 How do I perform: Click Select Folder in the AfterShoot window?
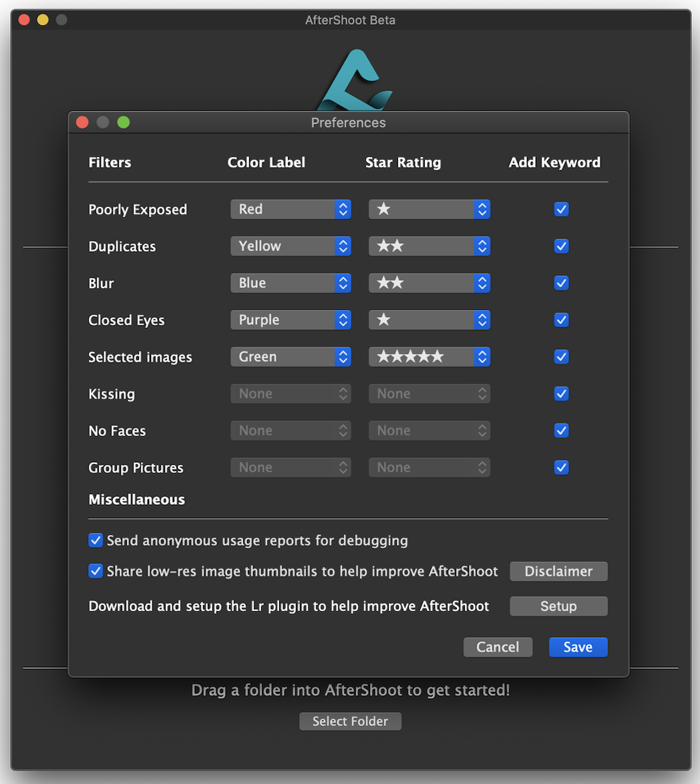pyautogui.click(x=350, y=721)
